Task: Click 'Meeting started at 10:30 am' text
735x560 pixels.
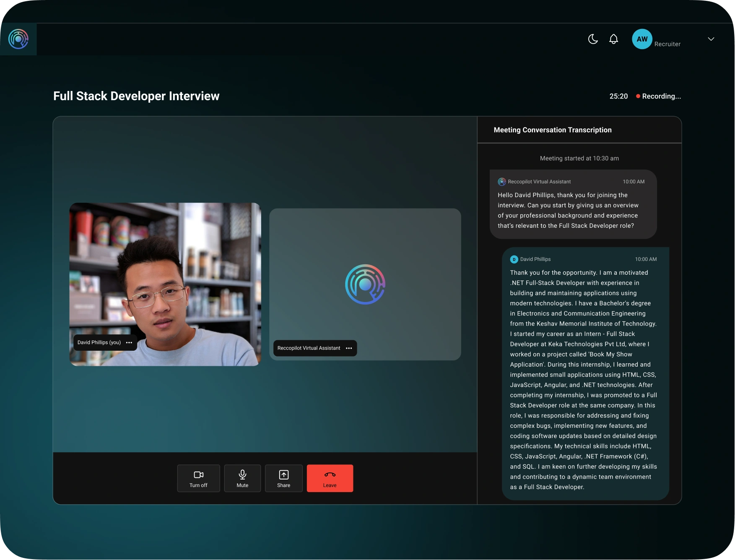Action: (x=579, y=159)
